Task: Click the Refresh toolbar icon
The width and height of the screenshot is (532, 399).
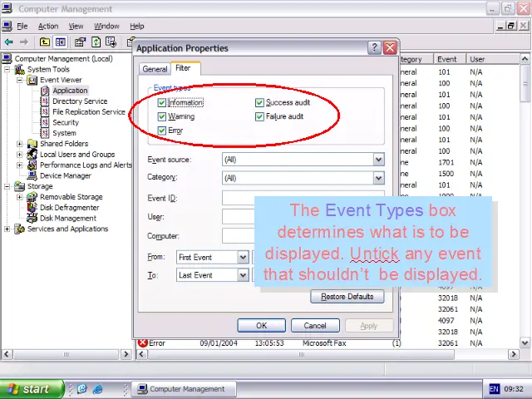Action: coord(96,42)
